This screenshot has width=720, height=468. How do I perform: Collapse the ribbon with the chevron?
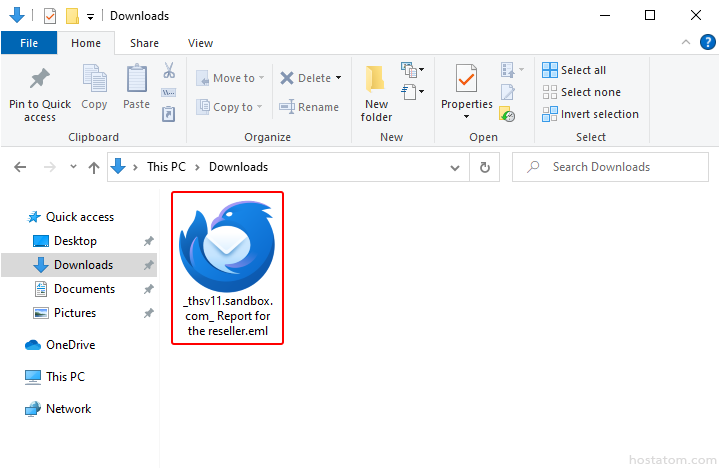pyautogui.click(x=686, y=42)
